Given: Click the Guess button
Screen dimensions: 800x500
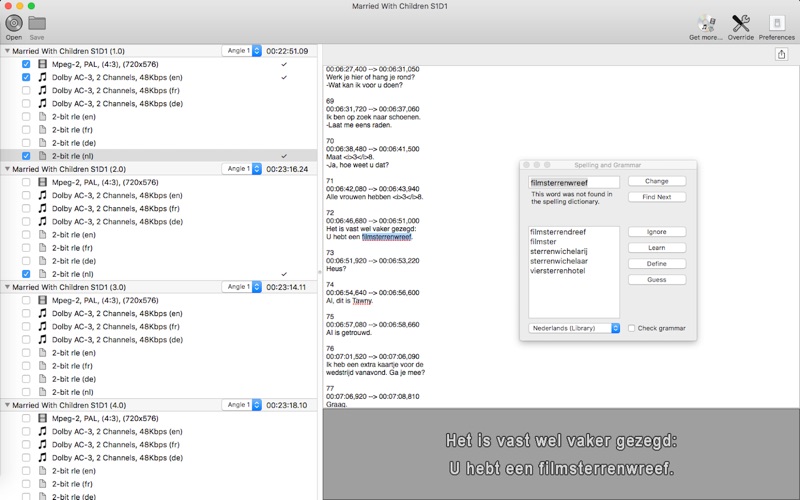Looking at the screenshot, I should (657, 280).
